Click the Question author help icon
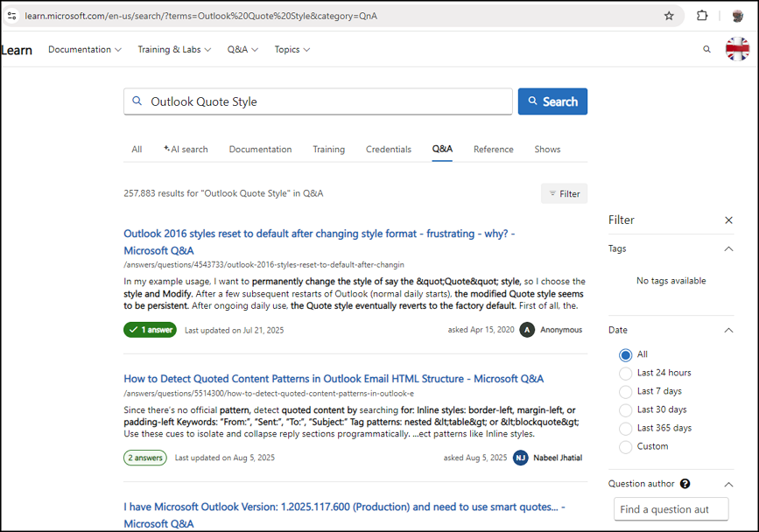The height and width of the screenshot is (532, 759). [685, 484]
